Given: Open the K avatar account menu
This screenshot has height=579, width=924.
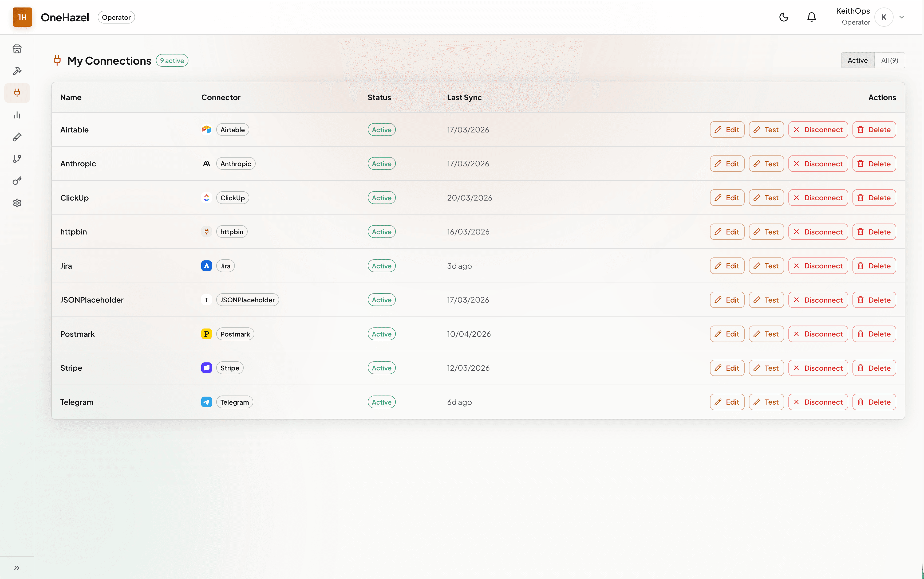Looking at the screenshot, I should [x=884, y=17].
